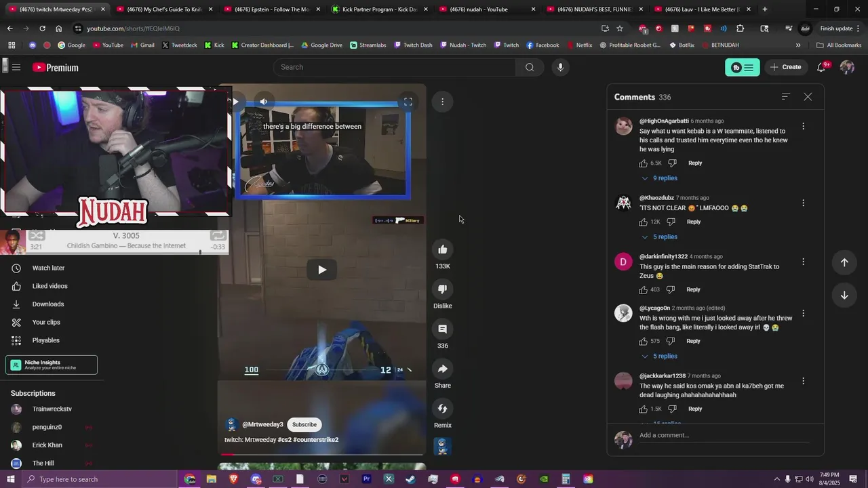Screen dimensions: 868x488
Task: Go to previous short with up arrow
Action: 844,262
